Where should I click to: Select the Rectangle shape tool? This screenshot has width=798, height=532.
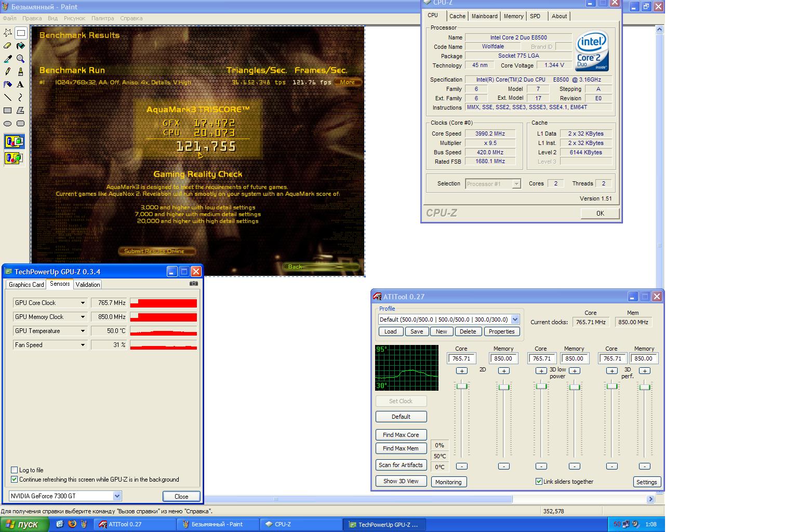[x=8, y=110]
